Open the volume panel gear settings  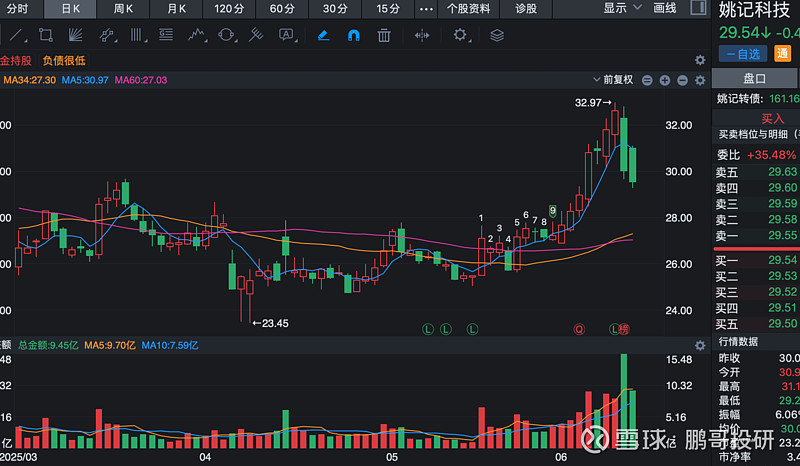click(x=700, y=346)
